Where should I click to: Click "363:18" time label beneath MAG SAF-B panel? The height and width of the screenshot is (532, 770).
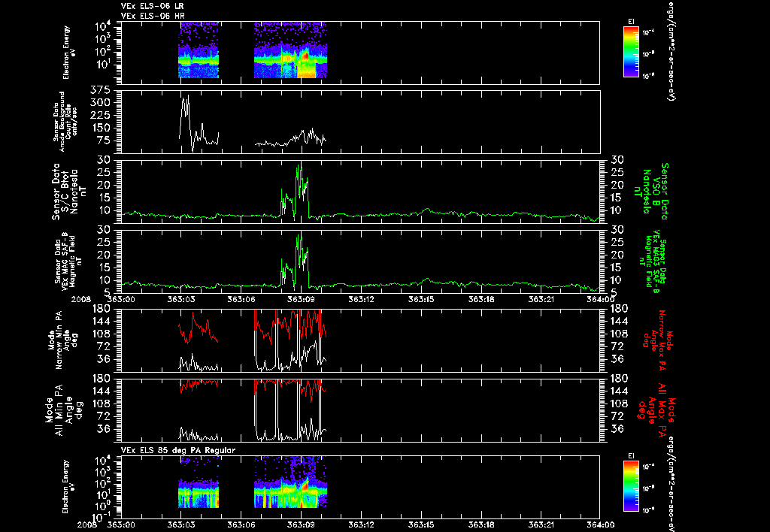pyautogui.click(x=481, y=299)
